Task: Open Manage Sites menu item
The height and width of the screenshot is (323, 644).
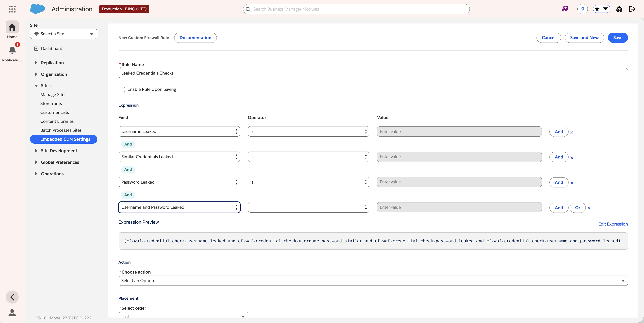Action: [x=53, y=94]
